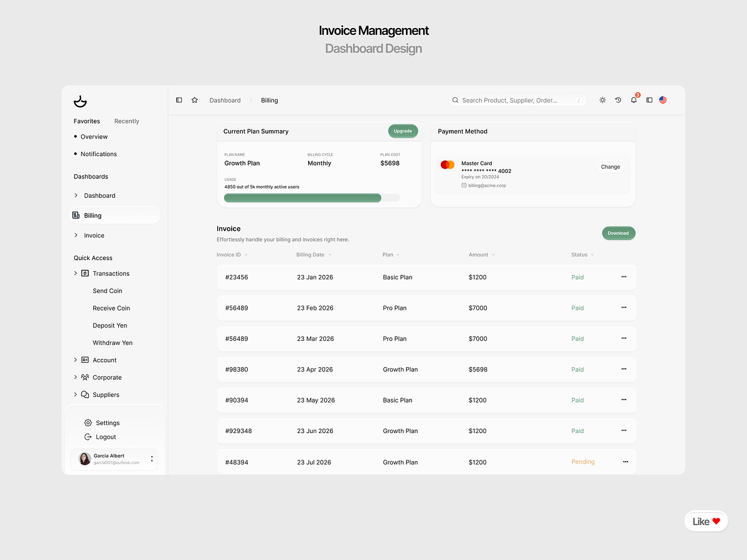Screen dimensions: 747x560
Task: Select Notifications under Favorites
Action: click(99, 154)
